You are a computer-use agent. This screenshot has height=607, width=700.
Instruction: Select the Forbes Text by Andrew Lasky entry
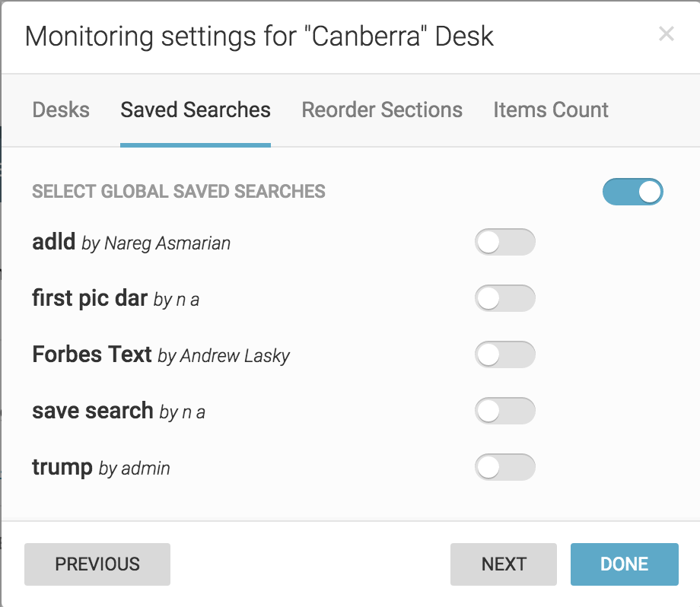click(x=161, y=354)
